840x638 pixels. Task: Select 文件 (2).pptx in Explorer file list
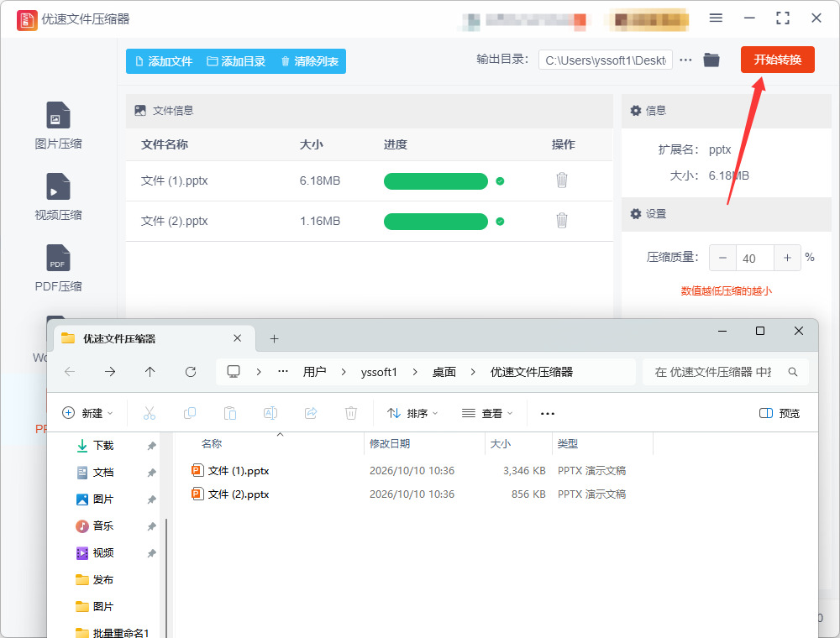point(239,494)
